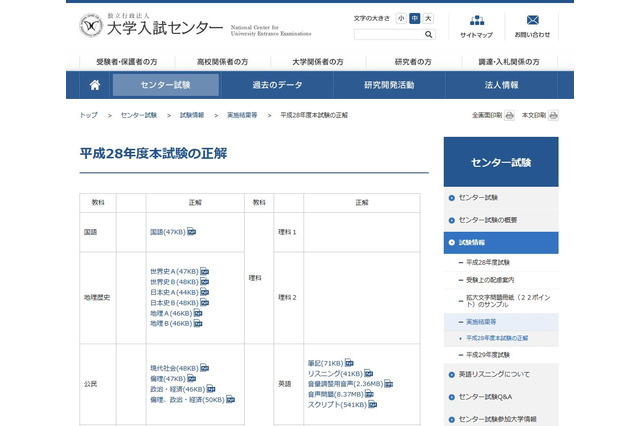Open sidebar センター試験の概要 item
Screen dimensions: 640x426
click(501, 220)
